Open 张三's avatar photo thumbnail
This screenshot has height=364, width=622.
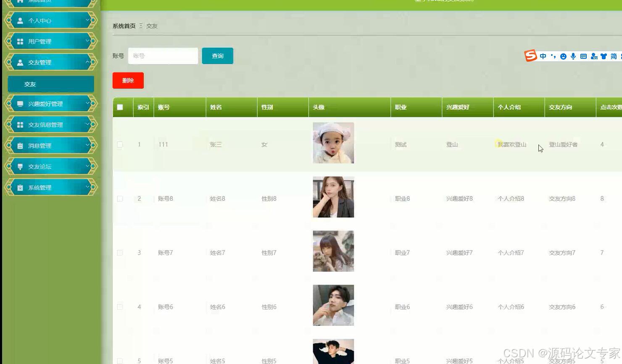(x=333, y=143)
